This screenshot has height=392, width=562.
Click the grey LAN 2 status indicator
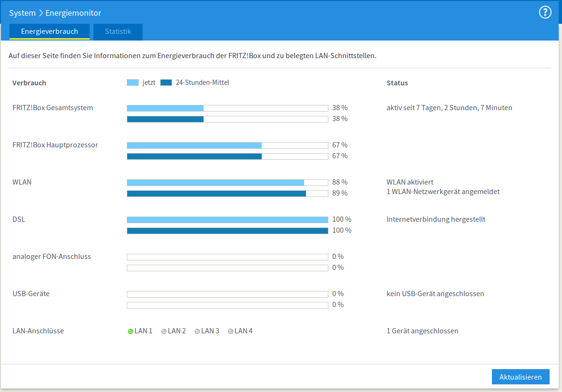coord(164,331)
